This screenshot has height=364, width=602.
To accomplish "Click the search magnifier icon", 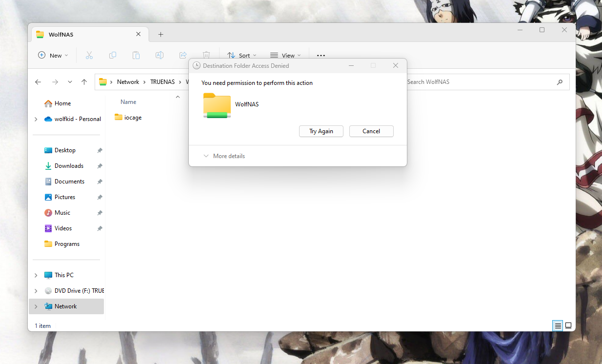I will point(560,82).
